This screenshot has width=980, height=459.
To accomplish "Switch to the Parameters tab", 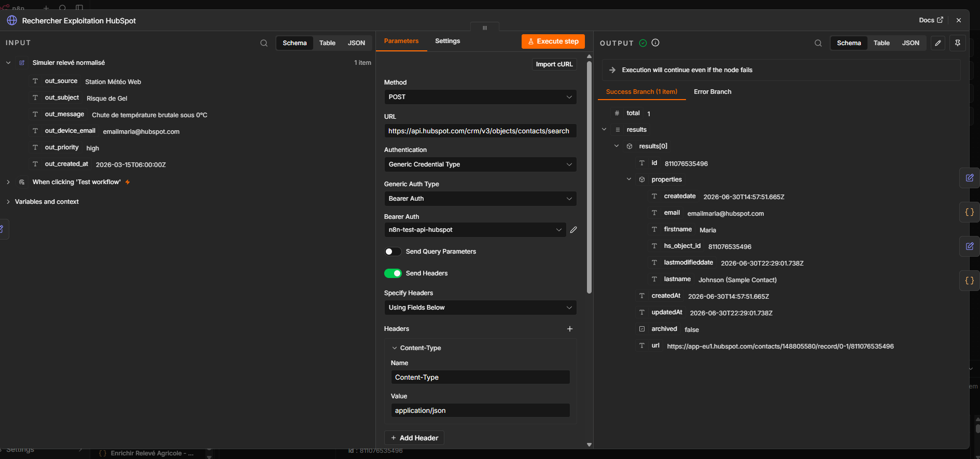I will 401,41.
